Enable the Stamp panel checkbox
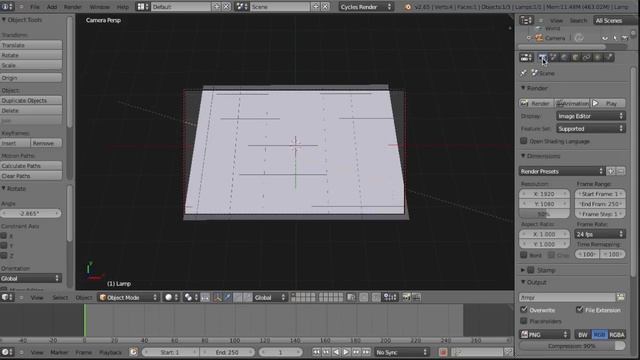The height and width of the screenshot is (360, 640). pos(531,270)
